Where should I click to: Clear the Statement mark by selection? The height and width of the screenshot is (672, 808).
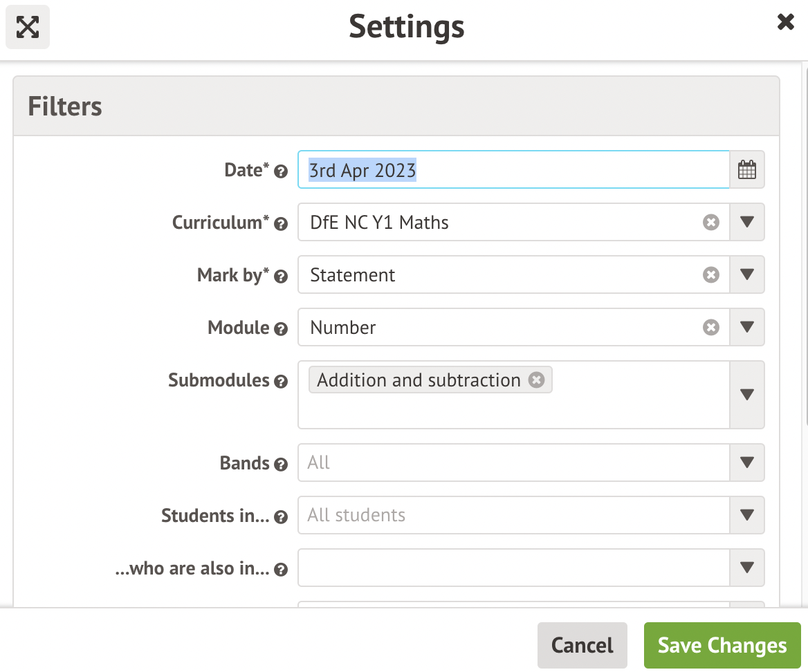(711, 275)
